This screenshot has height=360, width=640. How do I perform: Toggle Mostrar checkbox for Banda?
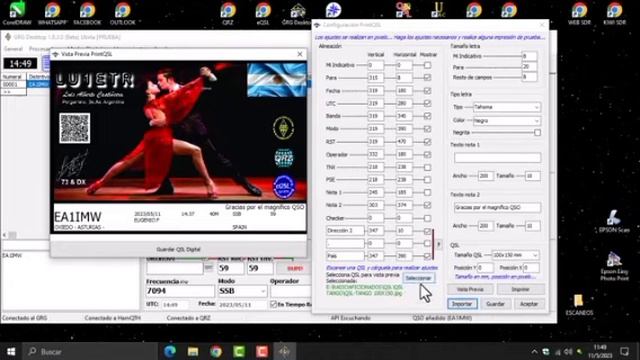tap(427, 116)
